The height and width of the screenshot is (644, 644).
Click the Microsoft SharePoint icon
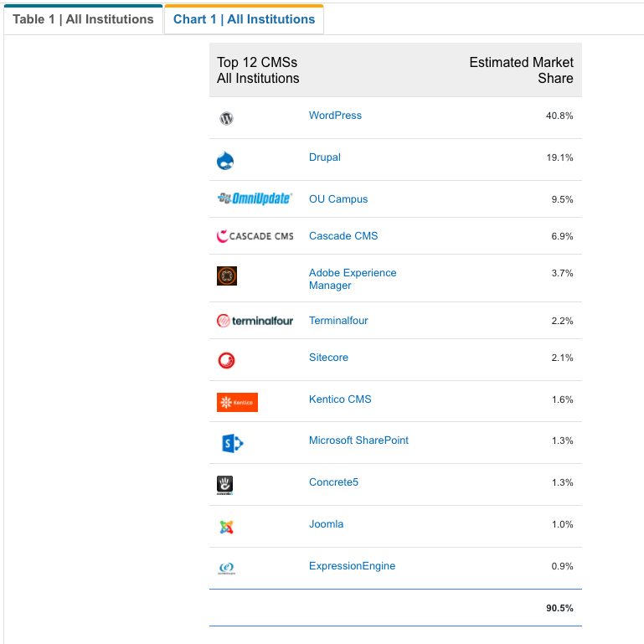pos(232,444)
